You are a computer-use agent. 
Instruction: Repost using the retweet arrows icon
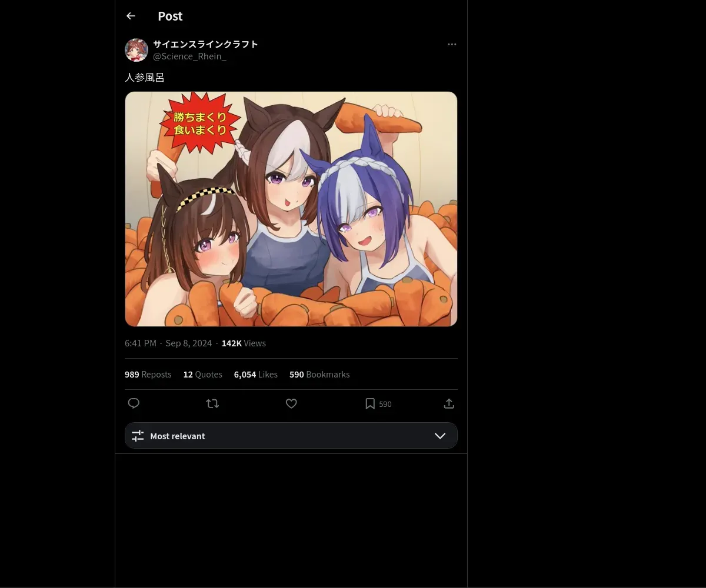tap(212, 403)
